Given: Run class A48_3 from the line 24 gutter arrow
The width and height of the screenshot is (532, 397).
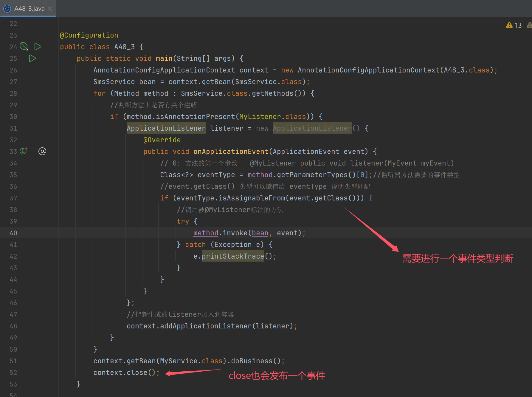Looking at the screenshot, I should tap(38, 47).
